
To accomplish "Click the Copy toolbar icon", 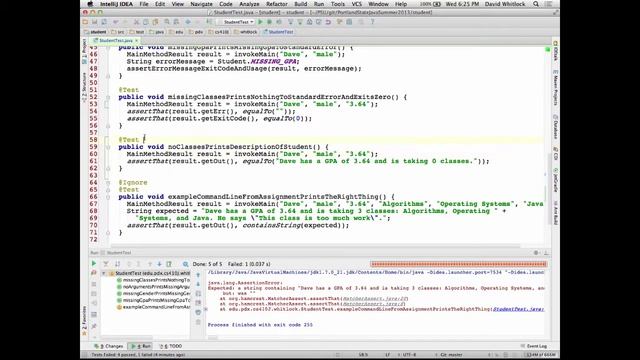I will 146,22.
